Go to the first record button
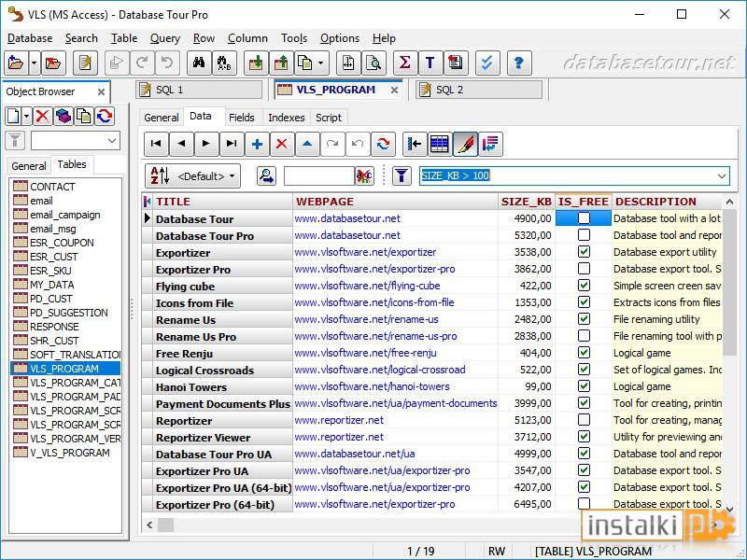This screenshot has width=747, height=560. (x=156, y=144)
